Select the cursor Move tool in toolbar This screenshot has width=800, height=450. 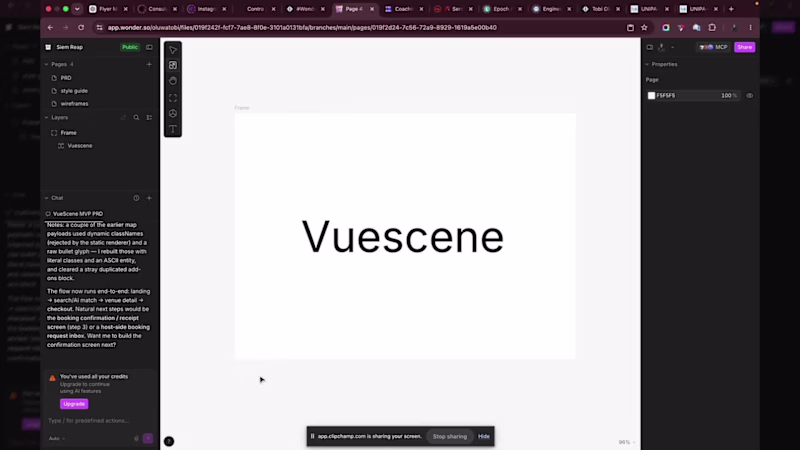click(173, 50)
